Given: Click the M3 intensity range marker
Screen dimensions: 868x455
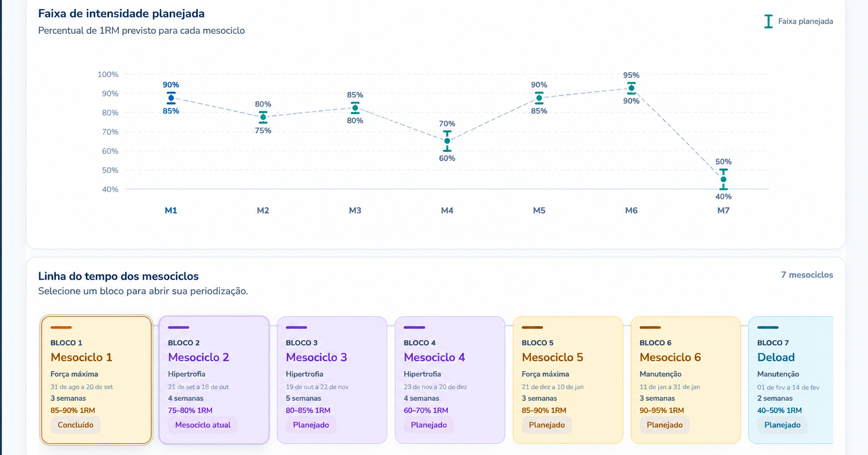Looking at the screenshot, I should click(355, 108).
